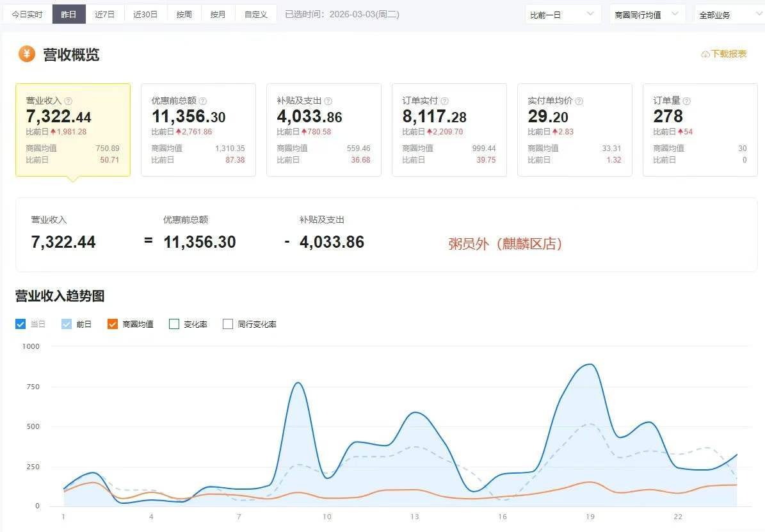Screen dimensions: 765x532
Task: Open the 全部业务 business dropdown
Action: pos(729,14)
